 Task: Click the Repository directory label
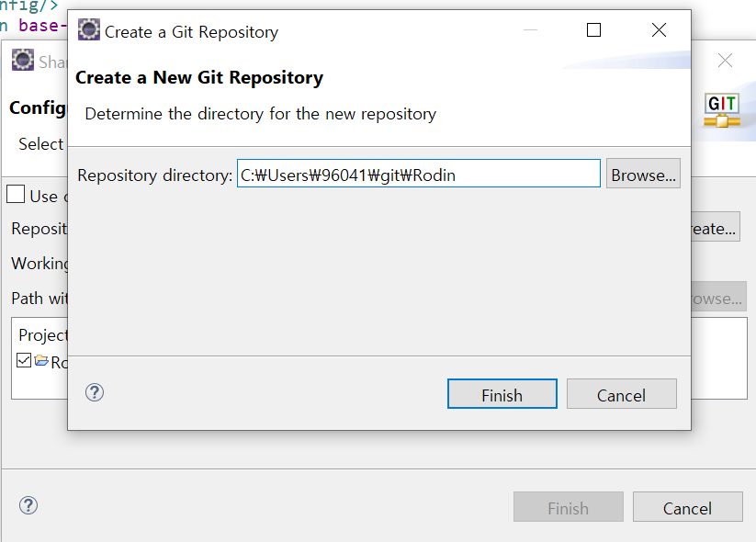click(154, 175)
